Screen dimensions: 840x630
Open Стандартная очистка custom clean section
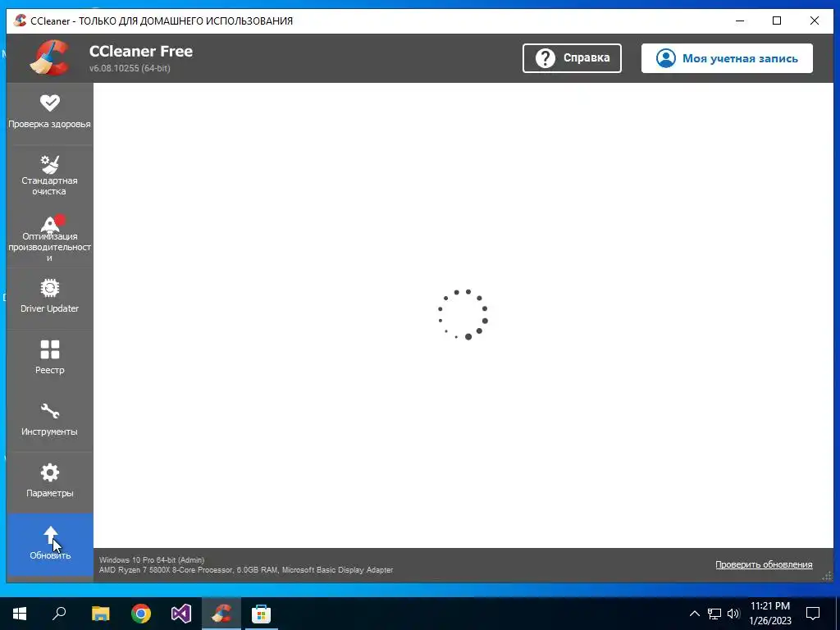tap(50, 176)
